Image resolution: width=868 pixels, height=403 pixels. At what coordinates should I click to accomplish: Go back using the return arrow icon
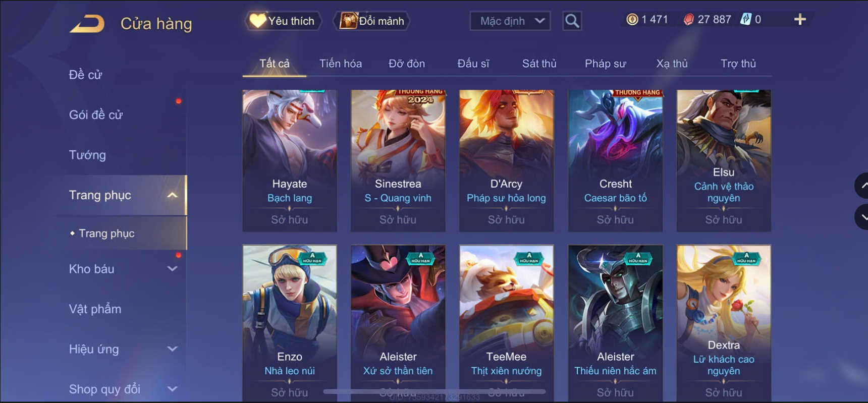coord(87,23)
